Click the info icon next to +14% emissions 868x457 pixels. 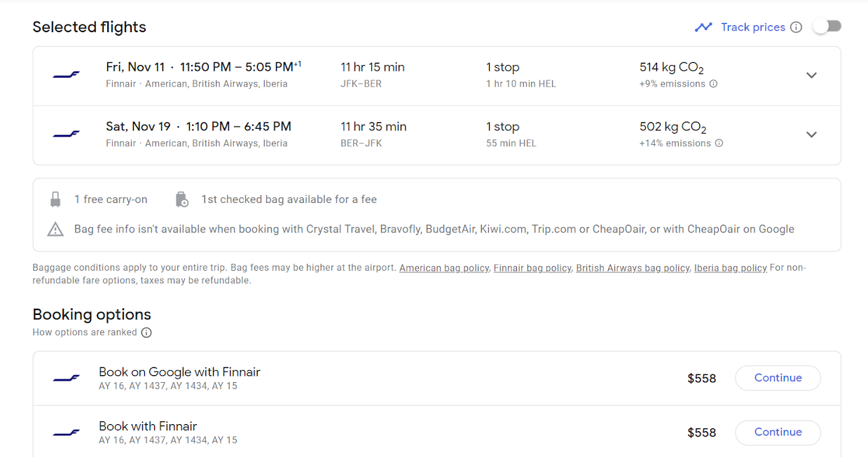719,143
